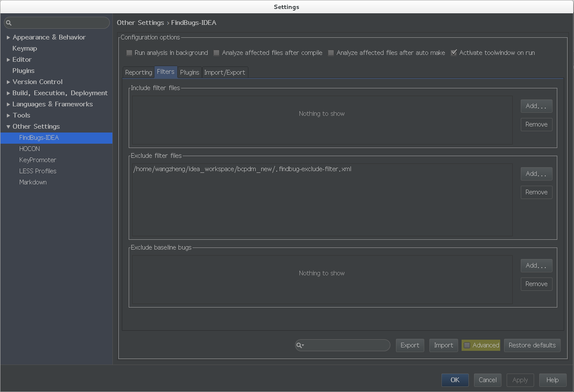Viewport: 574px width, 392px height.
Task: Add an exclude baseline bugs file
Action: click(536, 265)
